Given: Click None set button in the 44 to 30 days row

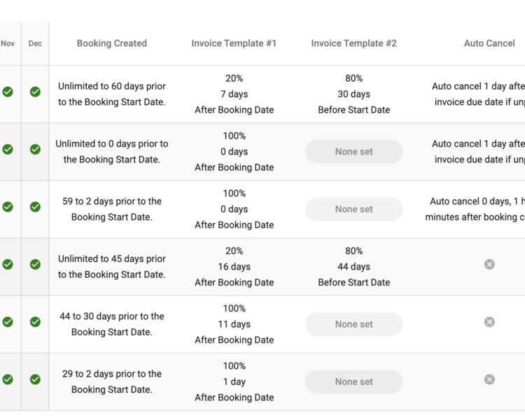Looking at the screenshot, I should point(354,324).
